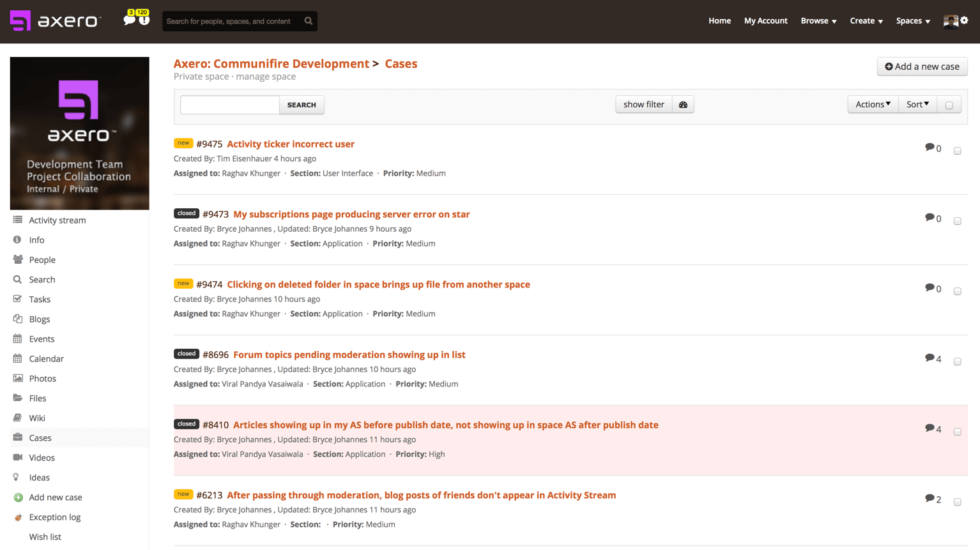Open case Articles showing up in my AS
Screen dimensions: 980x550
point(445,425)
